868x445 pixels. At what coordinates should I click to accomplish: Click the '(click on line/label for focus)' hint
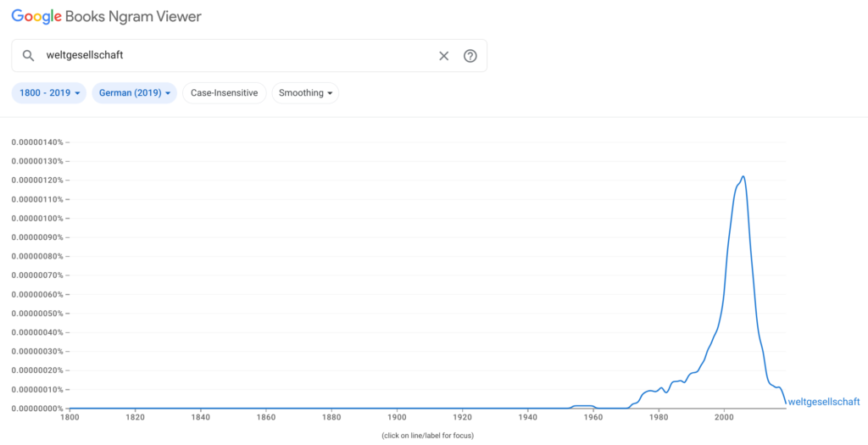pyautogui.click(x=427, y=436)
